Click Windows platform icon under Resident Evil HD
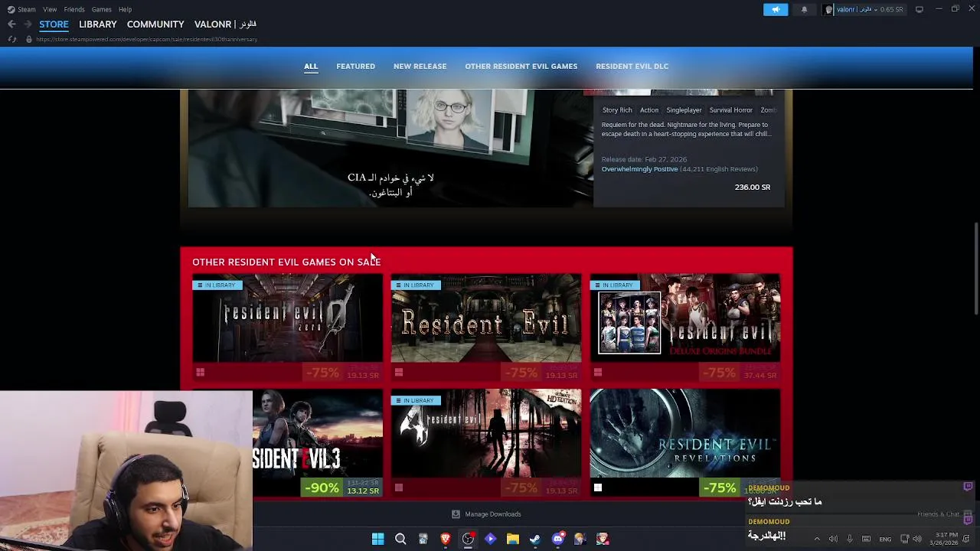980x551 pixels. 399,373
